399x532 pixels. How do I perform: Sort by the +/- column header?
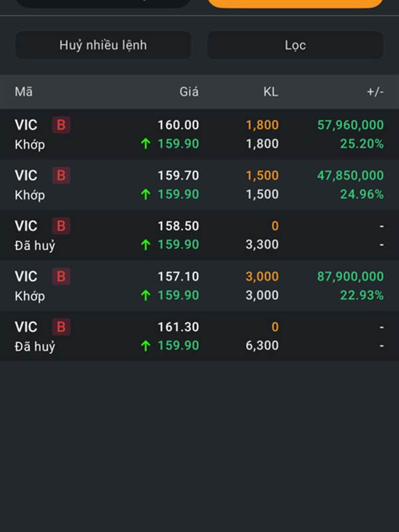(375, 92)
